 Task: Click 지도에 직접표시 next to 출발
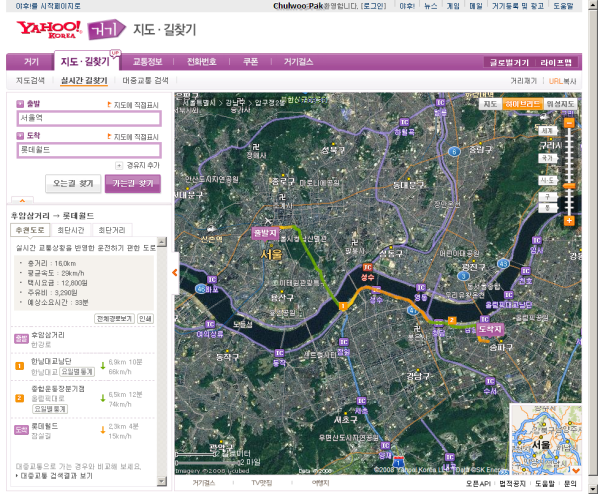133,105
